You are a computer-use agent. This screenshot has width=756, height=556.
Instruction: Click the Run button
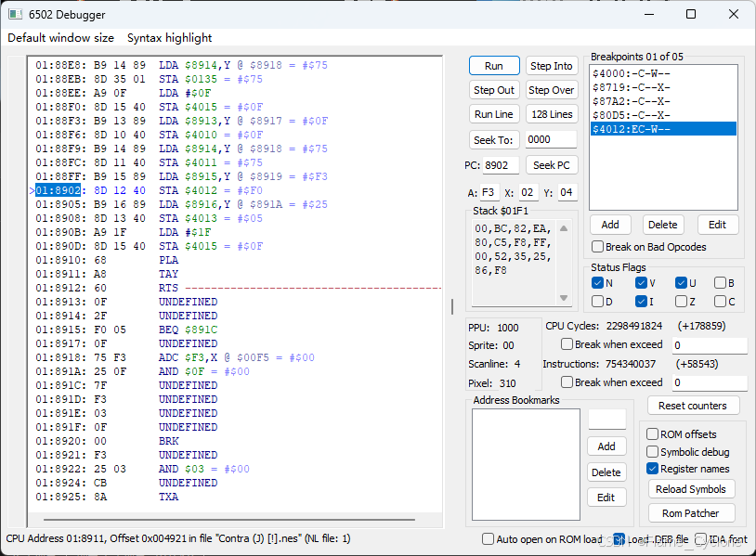click(494, 66)
